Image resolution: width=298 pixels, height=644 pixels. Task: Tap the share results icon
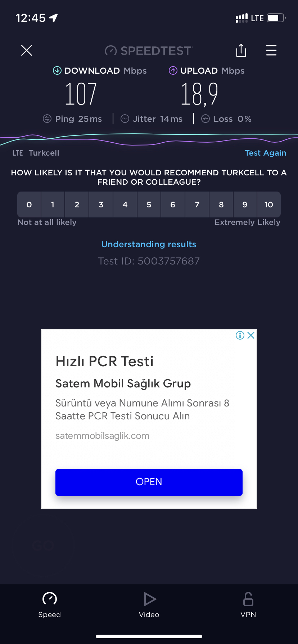pyautogui.click(x=241, y=50)
